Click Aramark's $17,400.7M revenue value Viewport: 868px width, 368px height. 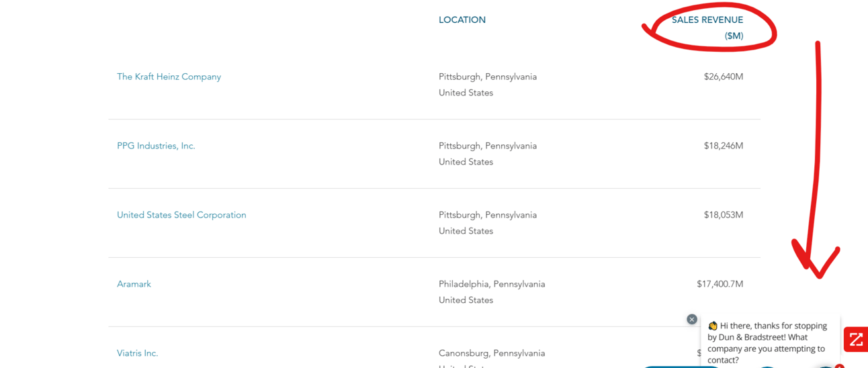click(x=720, y=284)
